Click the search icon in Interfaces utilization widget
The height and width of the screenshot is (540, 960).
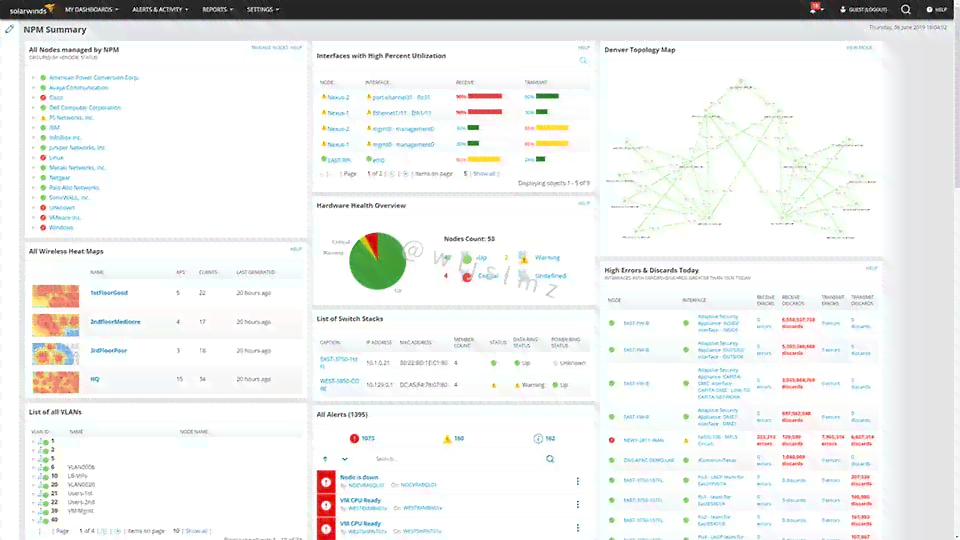583,60
